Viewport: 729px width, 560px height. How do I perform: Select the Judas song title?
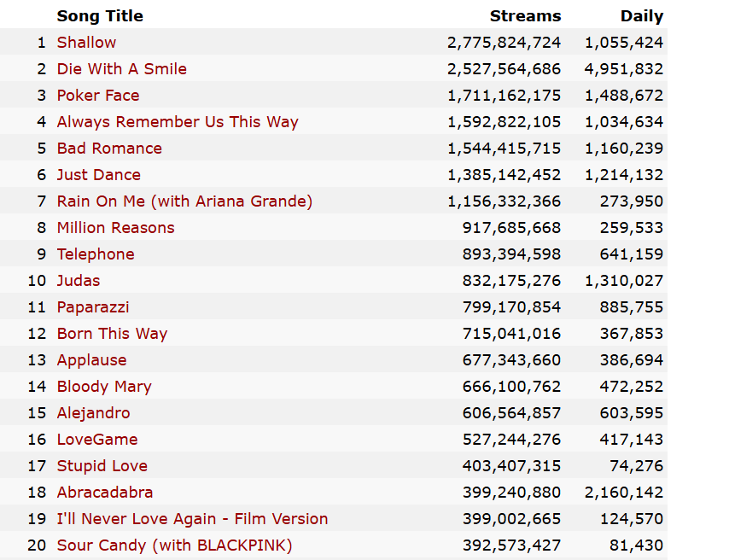pyautogui.click(x=79, y=281)
